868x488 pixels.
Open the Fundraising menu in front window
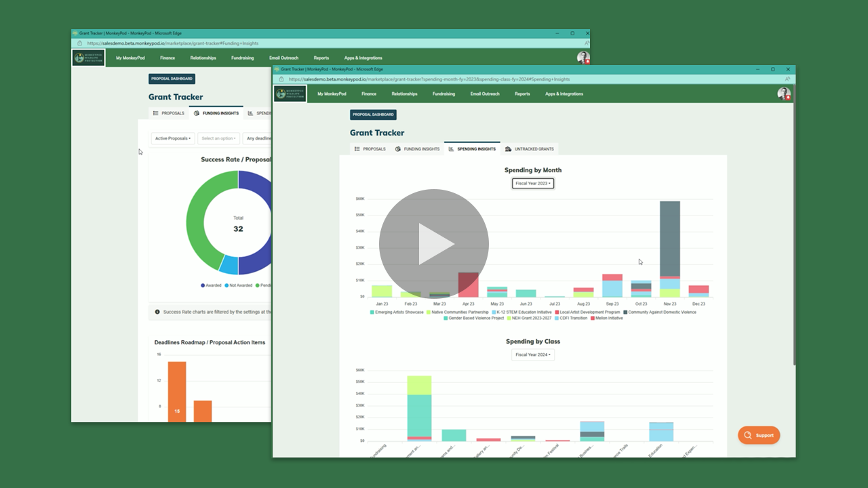pos(443,94)
